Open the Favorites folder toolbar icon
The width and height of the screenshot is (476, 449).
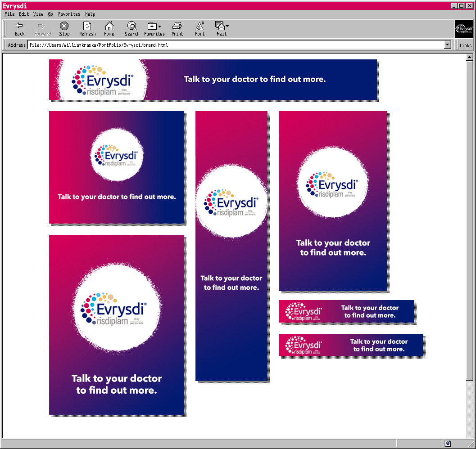(x=152, y=26)
